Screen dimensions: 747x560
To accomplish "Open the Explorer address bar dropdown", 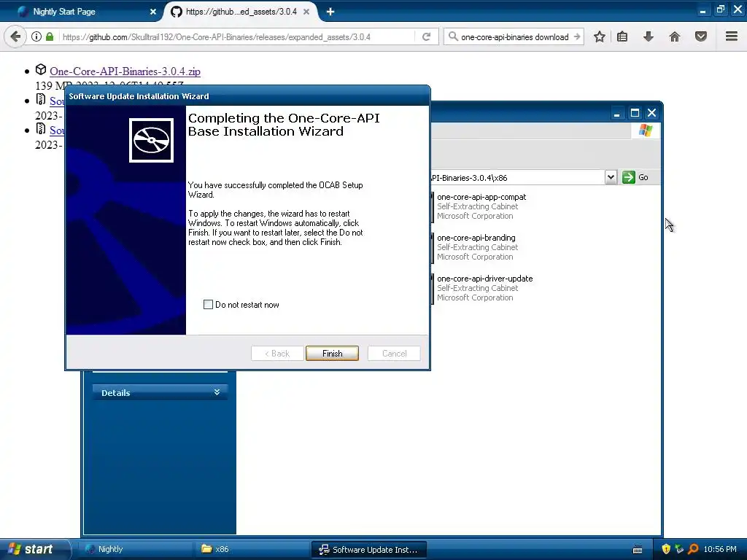I will click(x=611, y=177).
